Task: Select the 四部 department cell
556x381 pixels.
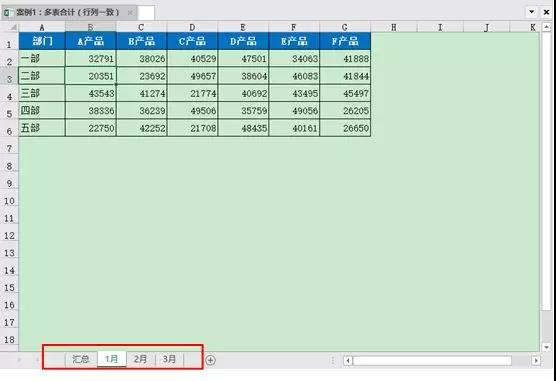Action: pos(42,110)
